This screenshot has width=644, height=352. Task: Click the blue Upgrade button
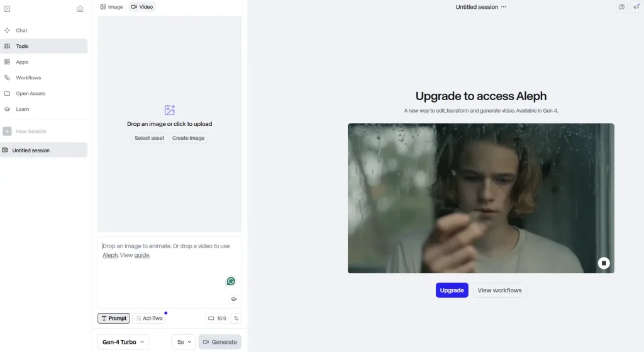452,290
